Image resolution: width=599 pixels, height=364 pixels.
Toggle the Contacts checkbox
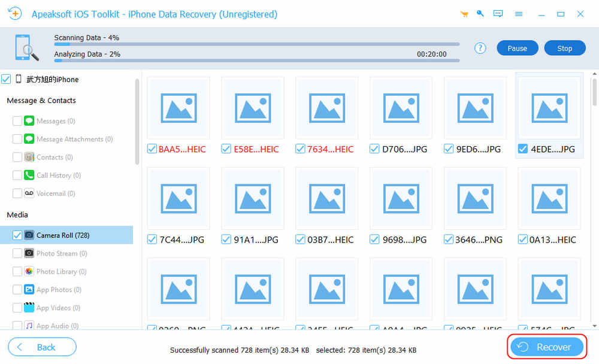pyautogui.click(x=17, y=157)
